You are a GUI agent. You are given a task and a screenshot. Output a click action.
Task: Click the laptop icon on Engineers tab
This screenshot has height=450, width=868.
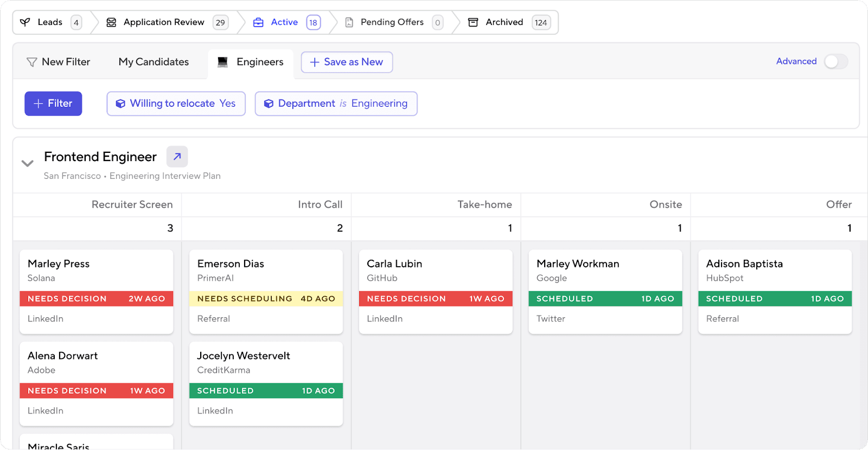click(x=222, y=62)
